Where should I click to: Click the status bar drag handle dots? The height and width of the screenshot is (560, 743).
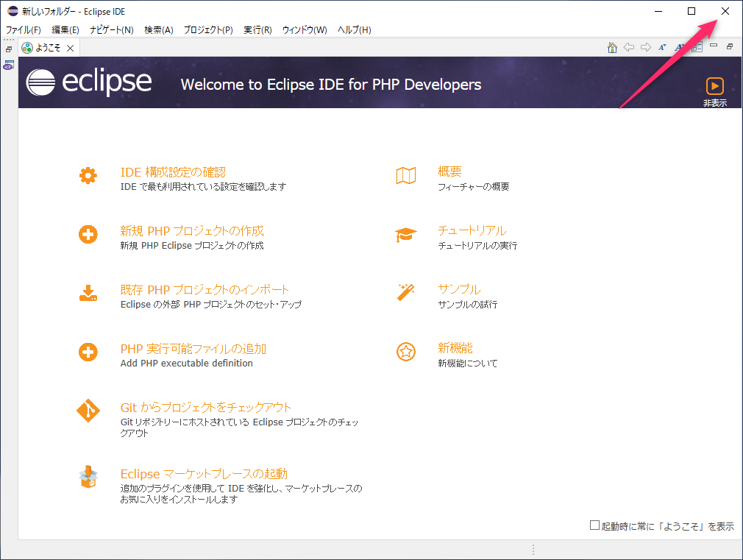click(x=533, y=550)
